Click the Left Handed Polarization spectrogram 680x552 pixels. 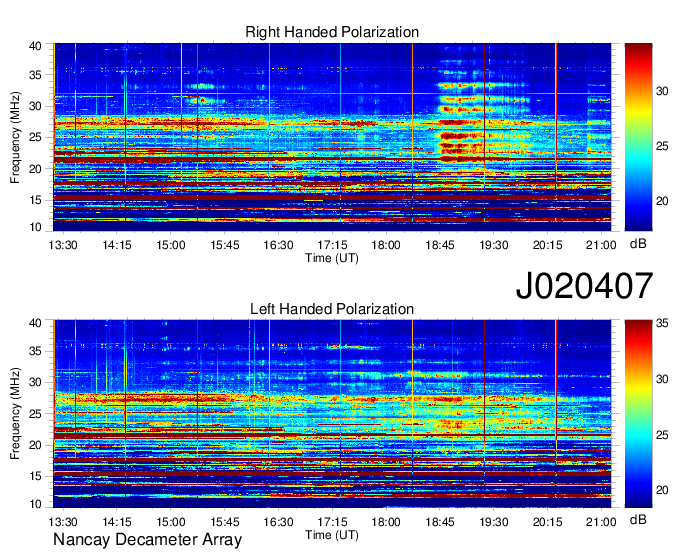(x=332, y=414)
